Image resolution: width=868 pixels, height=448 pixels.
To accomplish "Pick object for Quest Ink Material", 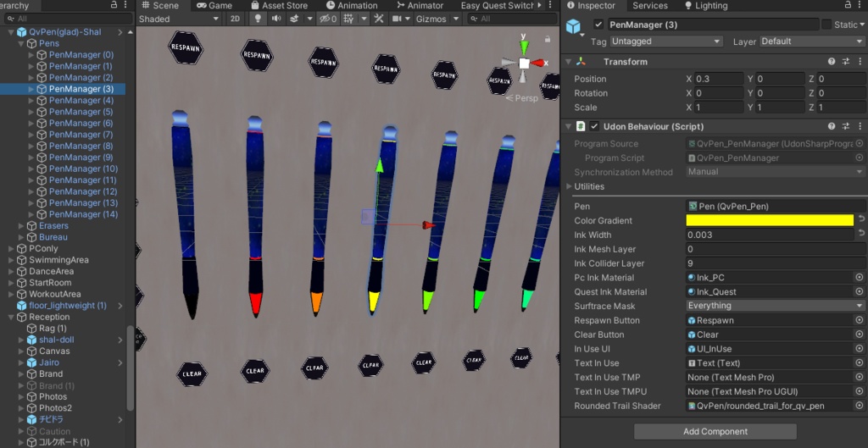I will tap(860, 292).
